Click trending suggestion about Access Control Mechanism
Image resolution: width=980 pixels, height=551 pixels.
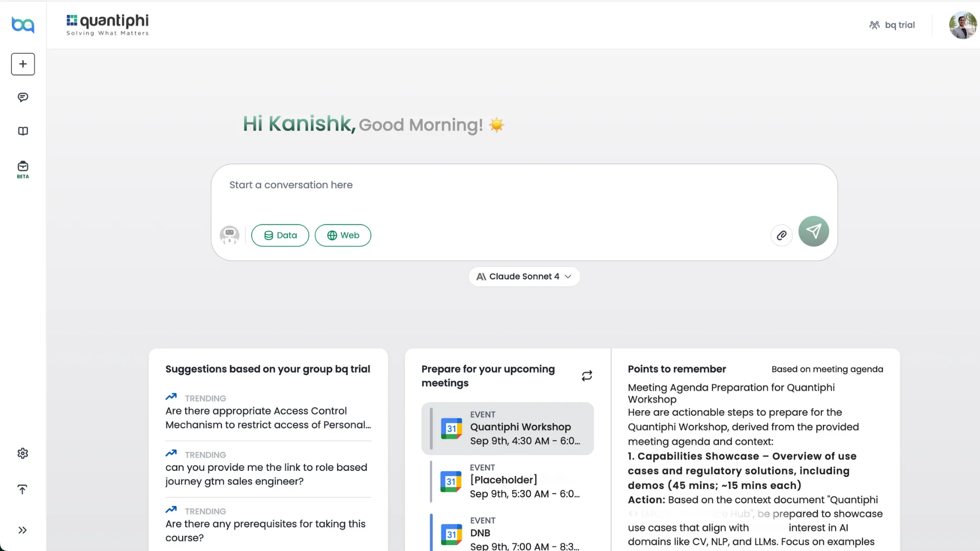point(268,417)
